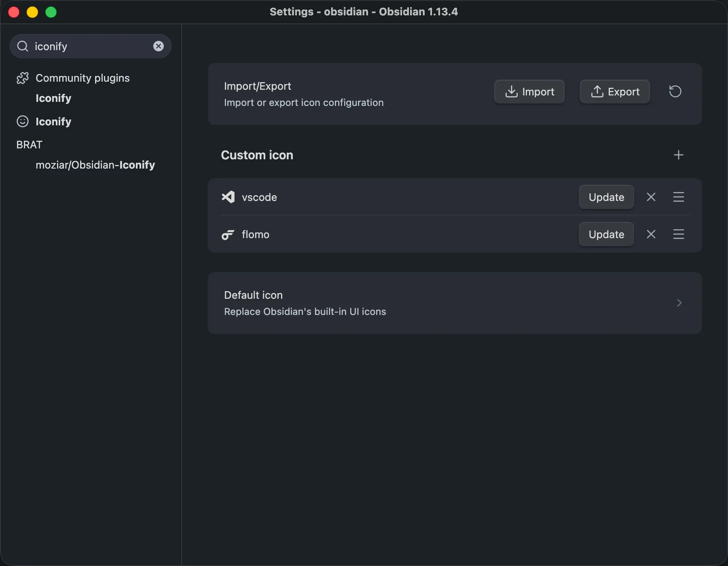This screenshot has height=566, width=728.
Task: Reset icon configuration with the reset icon
Action: [x=675, y=91]
